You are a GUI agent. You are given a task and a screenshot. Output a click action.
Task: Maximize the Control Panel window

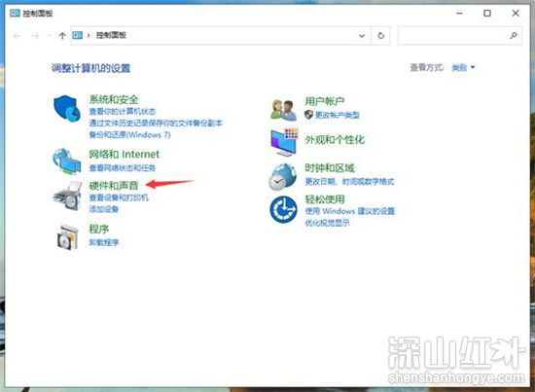tap(487, 14)
